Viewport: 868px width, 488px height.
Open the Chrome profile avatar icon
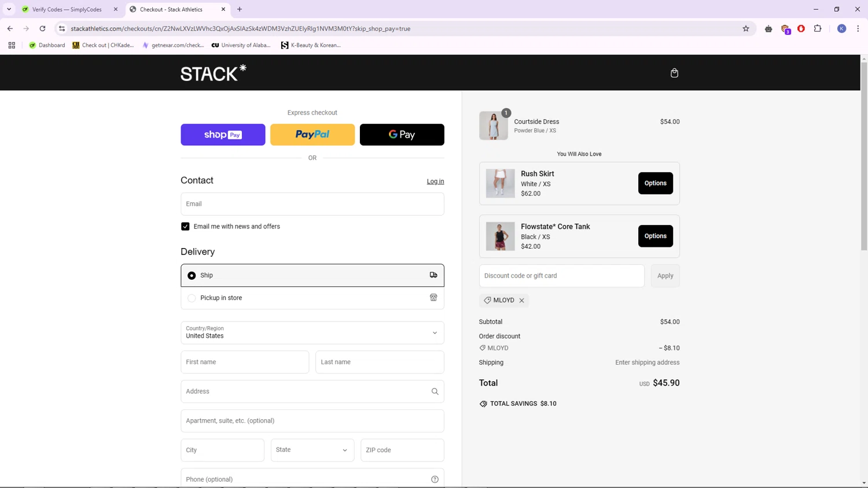click(842, 28)
